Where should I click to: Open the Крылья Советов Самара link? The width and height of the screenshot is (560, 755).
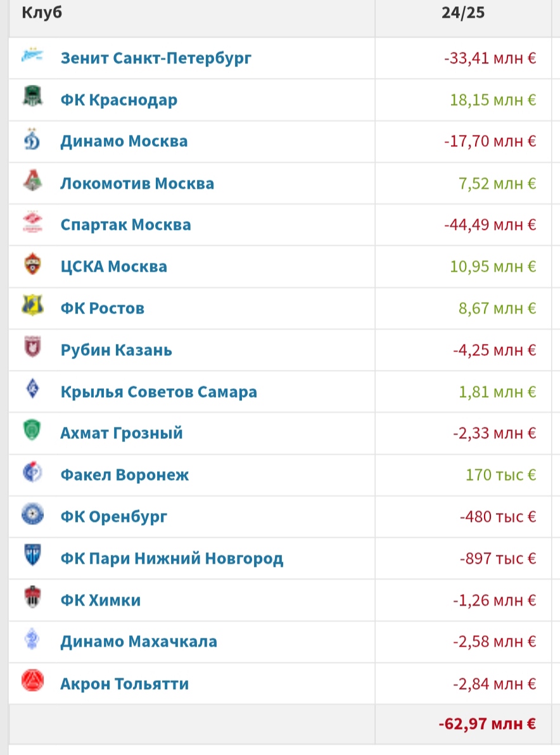pos(158,392)
